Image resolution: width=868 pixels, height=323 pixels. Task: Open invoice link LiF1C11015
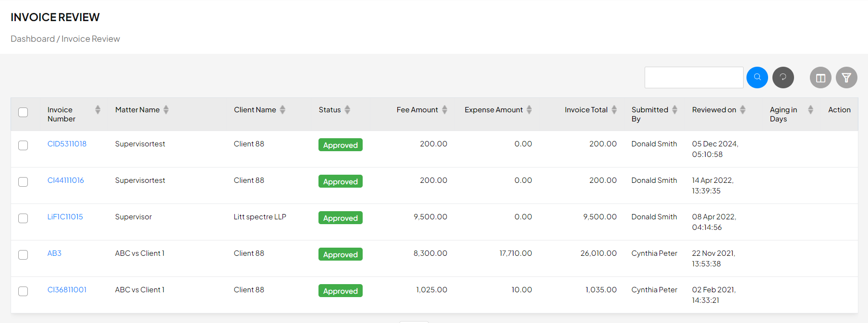[65, 217]
